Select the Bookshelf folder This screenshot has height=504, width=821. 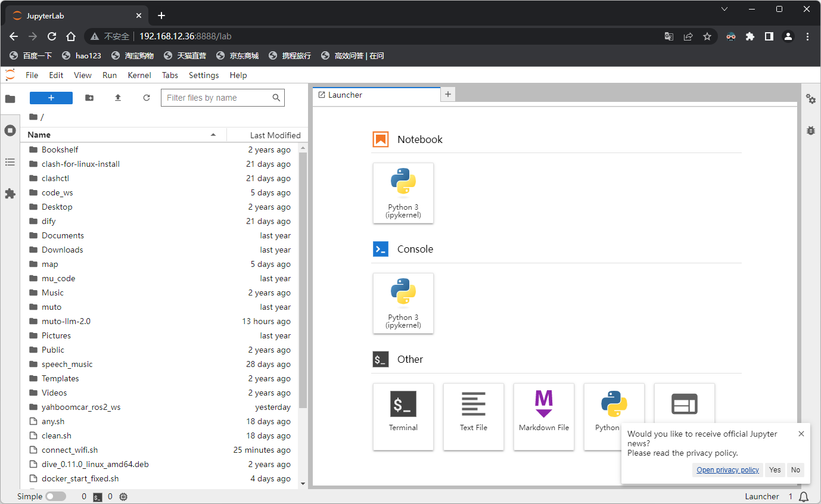(160, 150)
